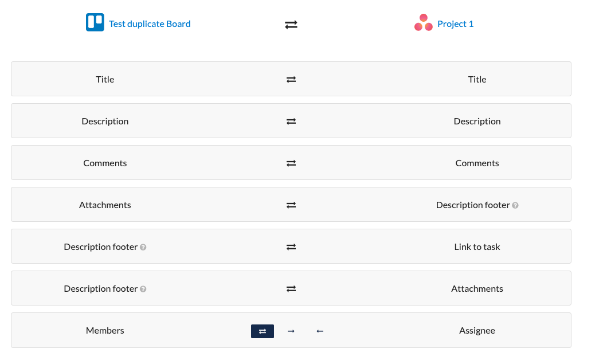
Task: Click the Trello Members field label
Action: click(105, 331)
